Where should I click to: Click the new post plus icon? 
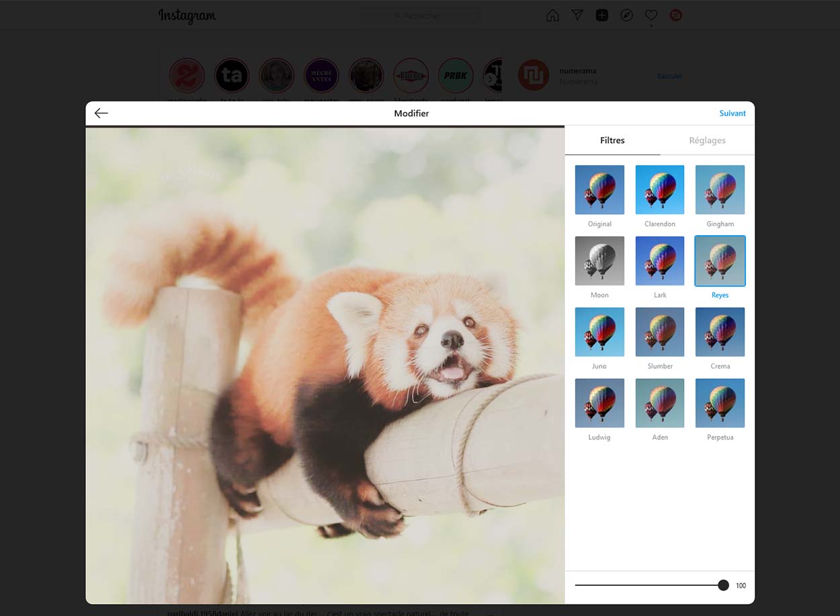[602, 15]
